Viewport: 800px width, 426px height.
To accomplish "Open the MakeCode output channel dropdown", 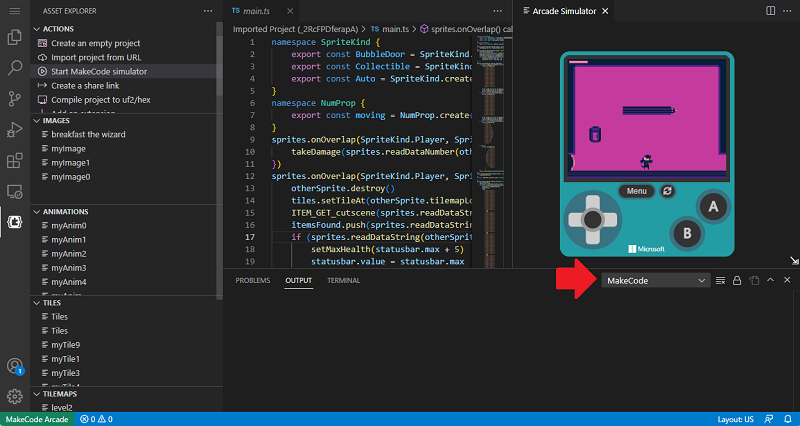I will pyautogui.click(x=656, y=281).
